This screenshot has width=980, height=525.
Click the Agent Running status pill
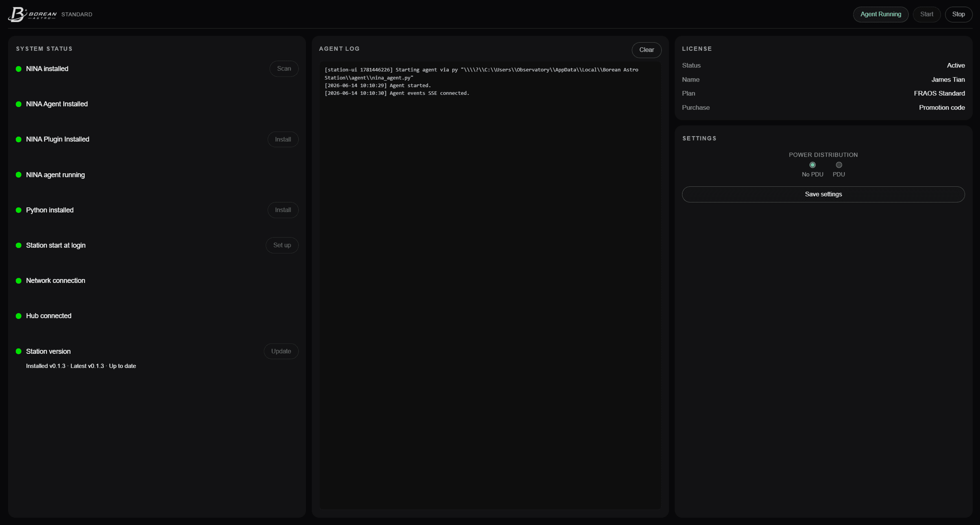pyautogui.click(x=880, y=15)
